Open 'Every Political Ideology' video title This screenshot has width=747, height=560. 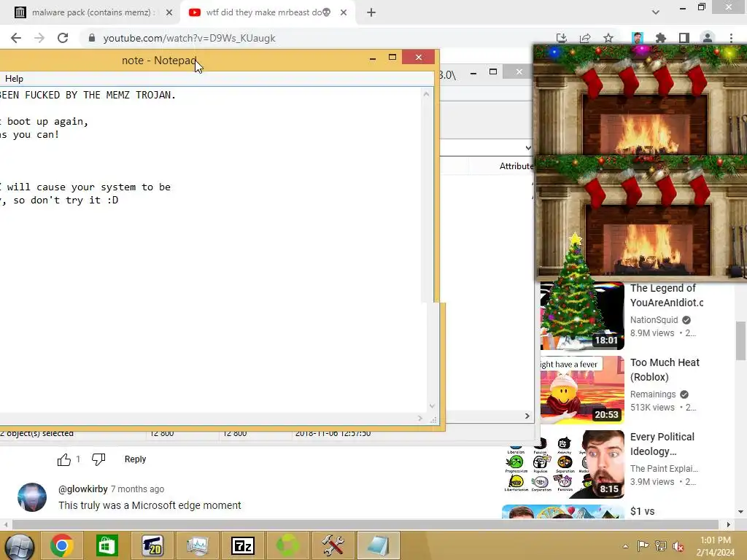pos(662,444)
